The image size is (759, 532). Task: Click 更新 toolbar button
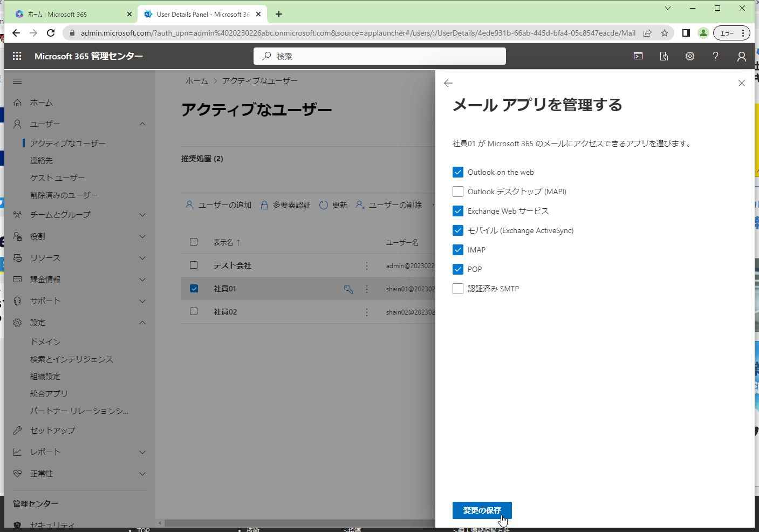[333, 205]
